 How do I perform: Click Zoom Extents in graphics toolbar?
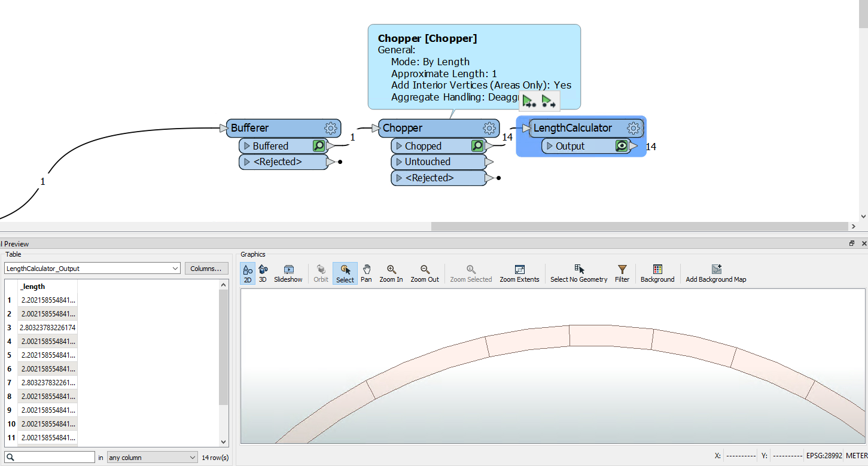(x=519, y=273)
